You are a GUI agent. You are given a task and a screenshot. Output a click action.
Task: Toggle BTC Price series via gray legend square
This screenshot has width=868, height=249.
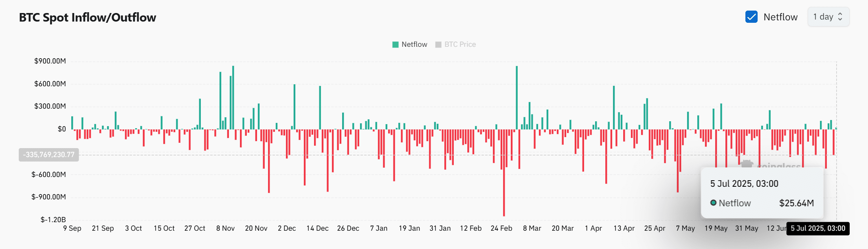coord(438,45)
